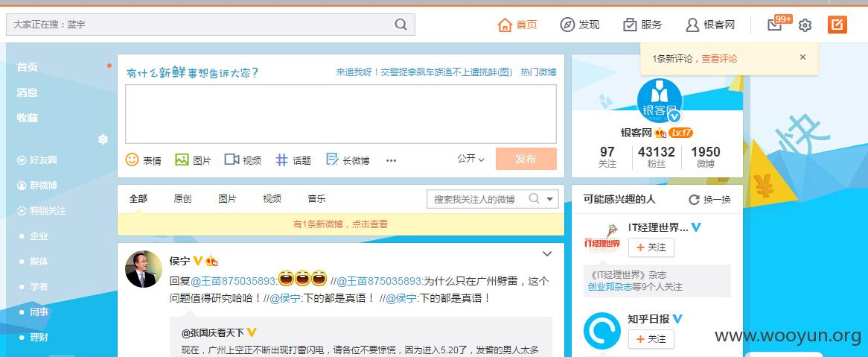View the 1950 微博 posts count
The width and height of the screenshot is (868, 357).
click(705, 157)
